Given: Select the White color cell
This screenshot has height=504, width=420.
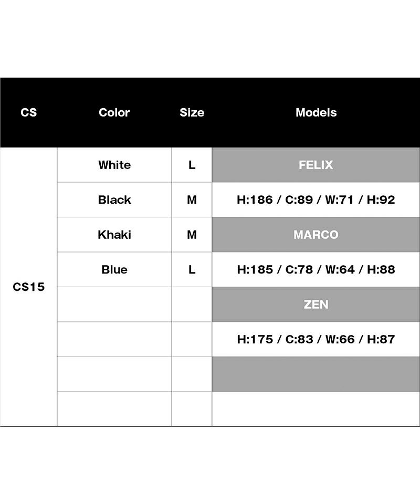Looking at the screenshot, I should click(x=114, y=165).
